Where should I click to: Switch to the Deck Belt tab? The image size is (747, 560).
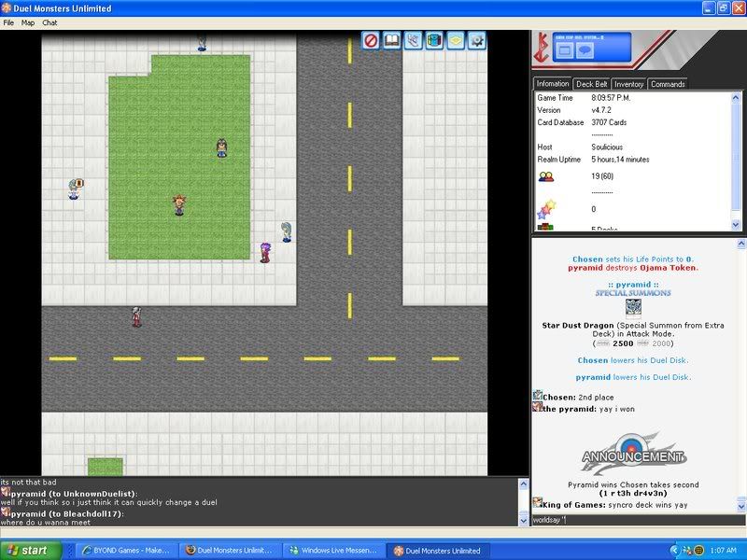point(591,84)
